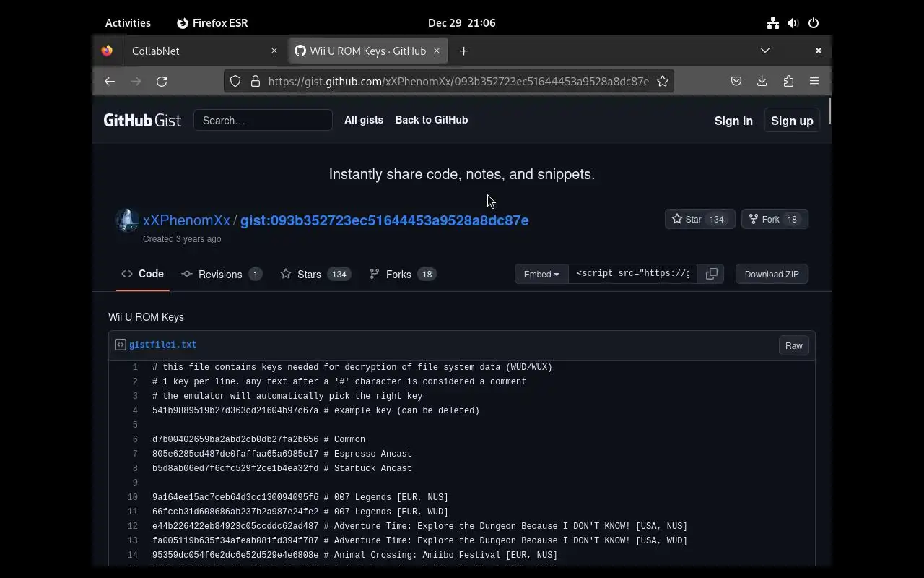
Task: Open the All gists link
Action: tap(364, 120)
